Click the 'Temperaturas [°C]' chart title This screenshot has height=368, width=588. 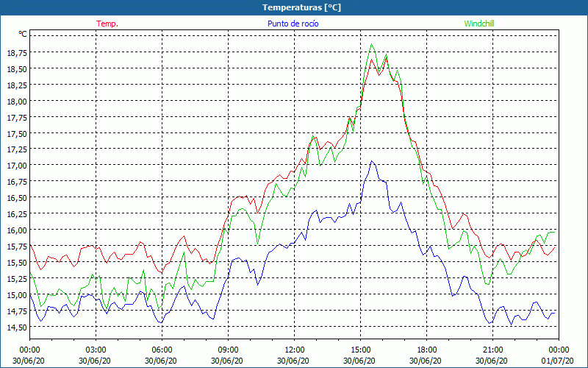click(x=301, y=7)
